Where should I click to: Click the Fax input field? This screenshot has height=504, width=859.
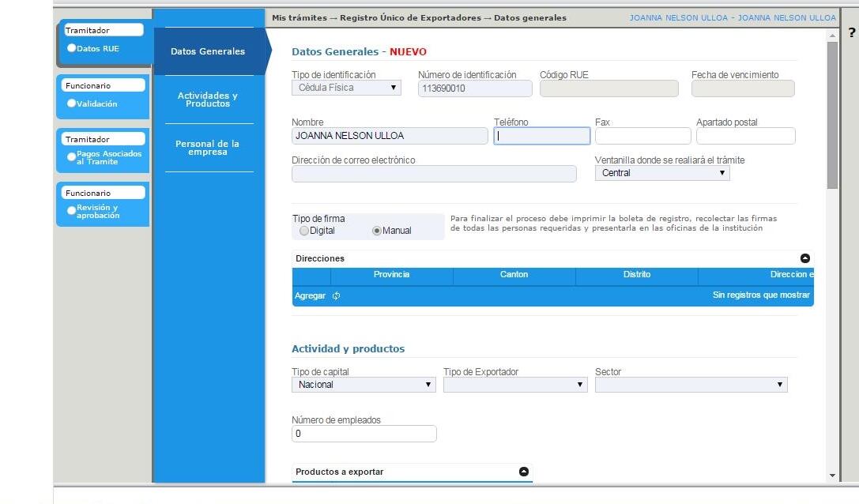[643, 137]
